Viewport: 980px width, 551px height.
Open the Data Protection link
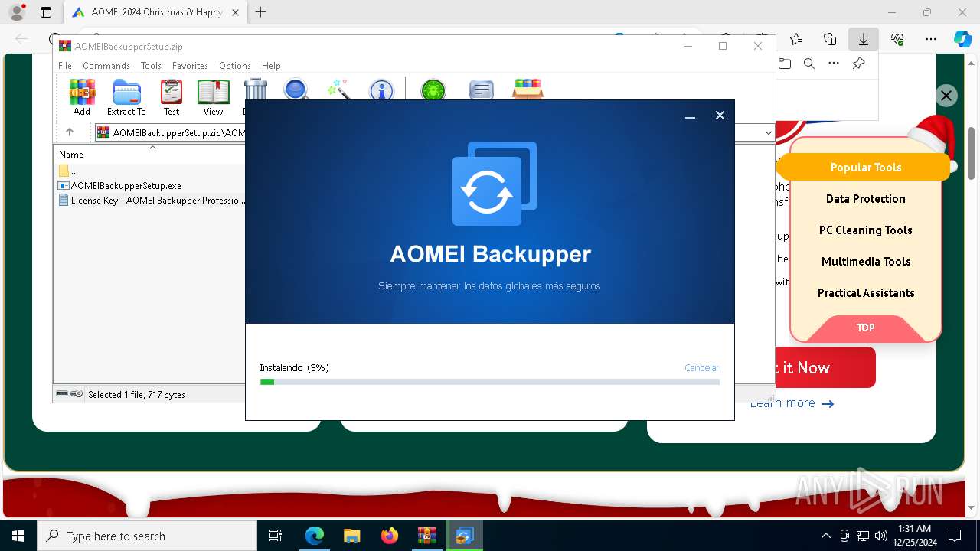[x=865, y=198]
